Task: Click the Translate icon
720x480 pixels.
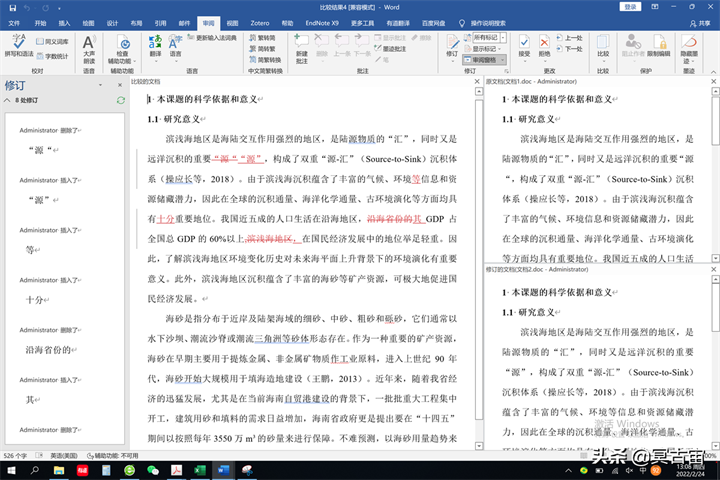Action: [x=155, y=47]
